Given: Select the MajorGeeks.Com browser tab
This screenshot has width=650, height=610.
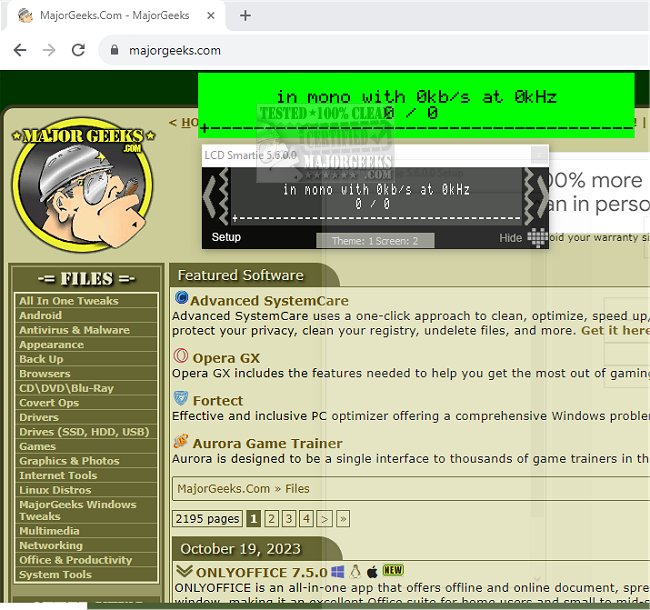Looking at the screenshot, I should click(x=114, y=16).
